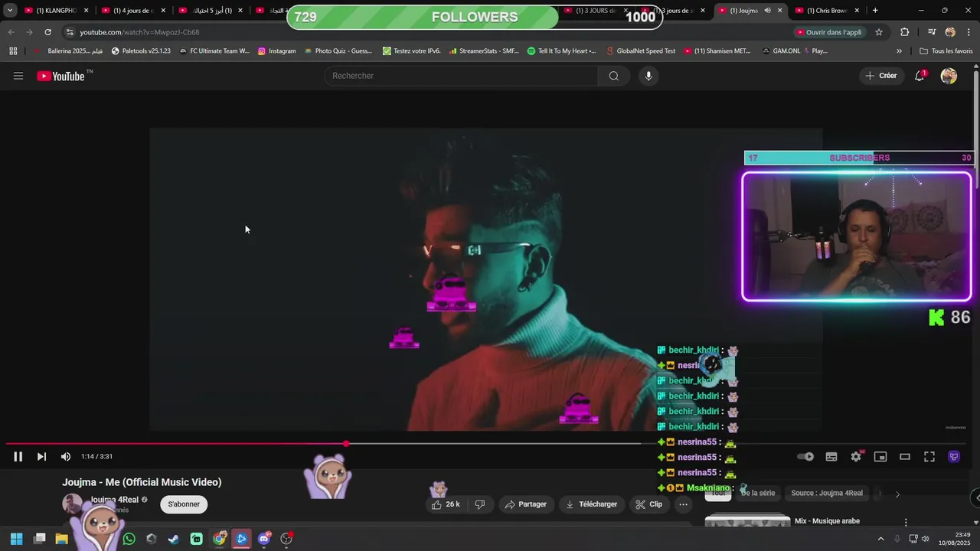Open the player settings gear
The image size is (980, 551).
pyautogui.click(x=856, y=457)
